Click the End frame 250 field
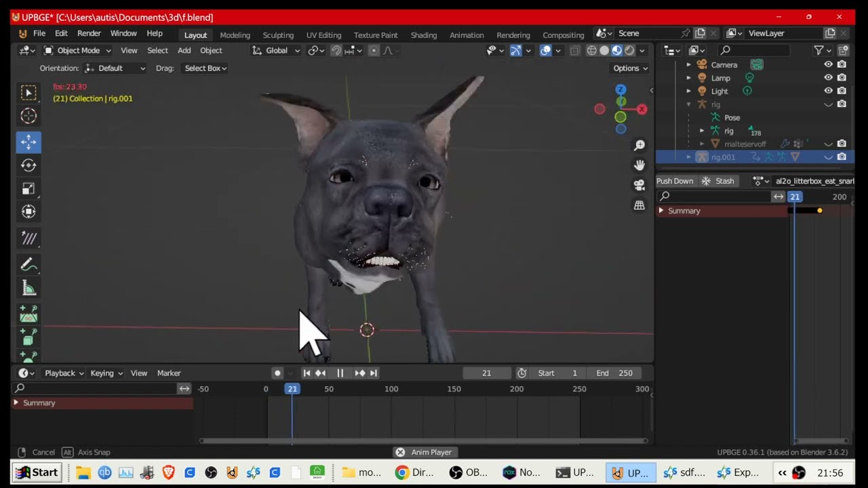This screenshot has width=868, height=488. [x=614, y=373]
